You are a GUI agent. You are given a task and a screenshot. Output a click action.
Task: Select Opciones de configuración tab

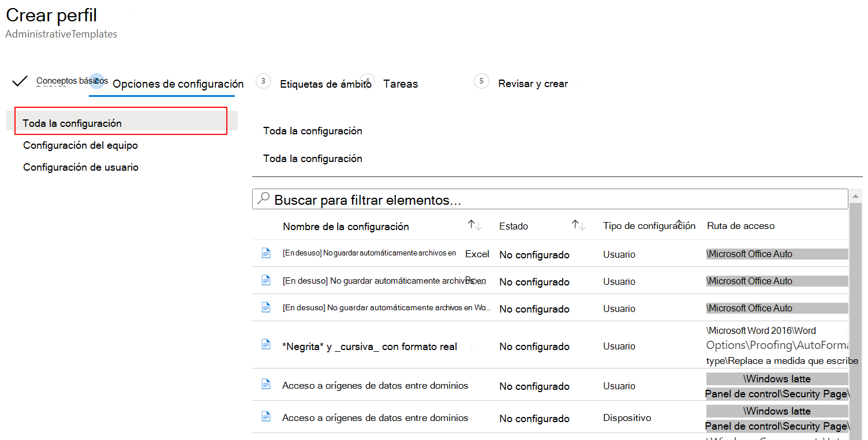(x=178, y=84)
